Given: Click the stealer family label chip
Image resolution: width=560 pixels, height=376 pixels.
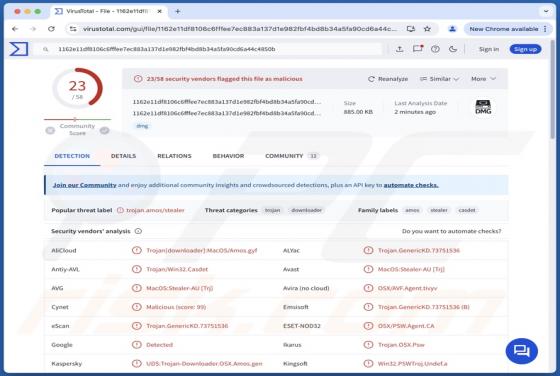Looking at the screenshot, I should point(439,210).
